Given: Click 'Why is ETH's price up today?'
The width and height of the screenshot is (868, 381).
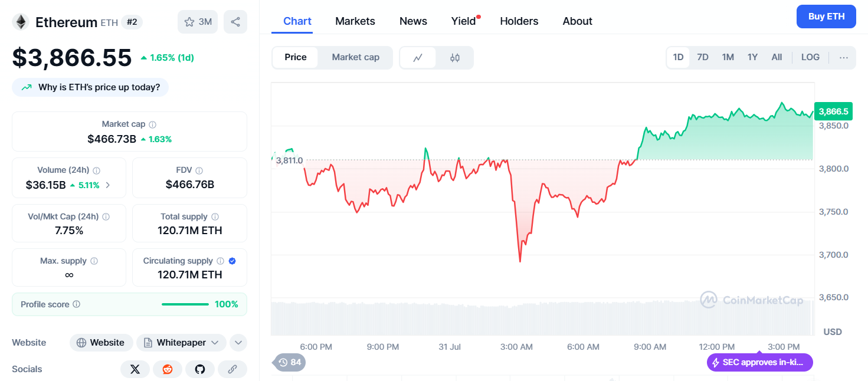Looking at the screenshot, I should (90, 87).
